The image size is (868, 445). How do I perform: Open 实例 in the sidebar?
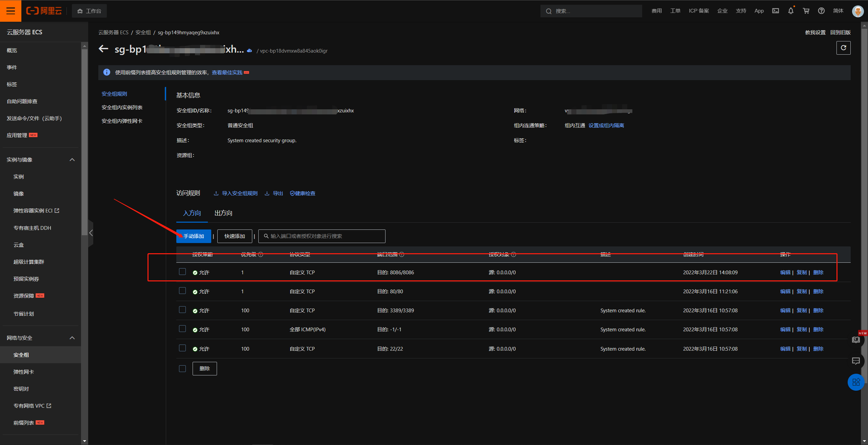click(x=19, y=177)
